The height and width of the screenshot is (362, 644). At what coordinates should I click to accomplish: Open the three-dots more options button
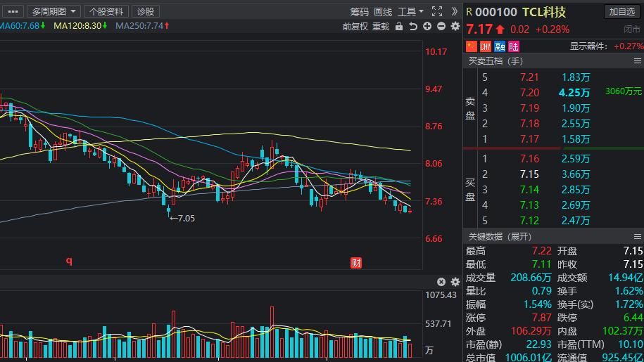coord(13,11)
